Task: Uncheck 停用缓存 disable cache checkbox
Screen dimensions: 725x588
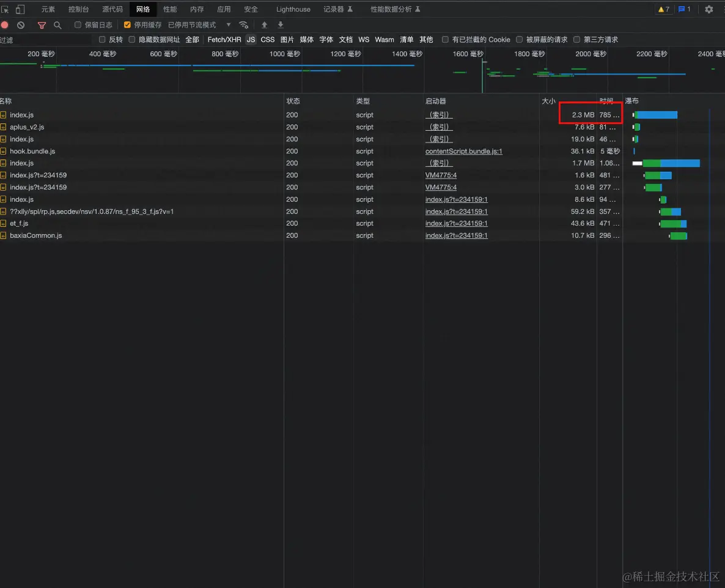Action: click(127, 25)
